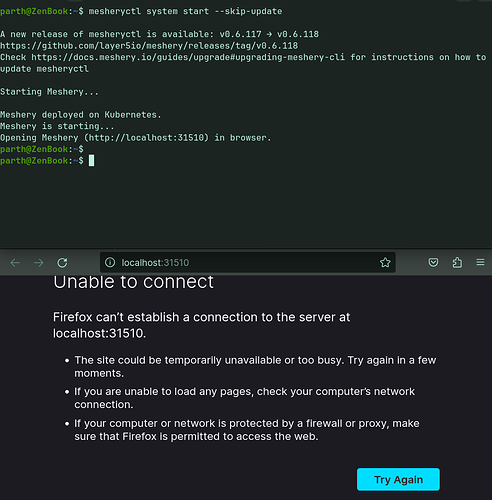Click the Unable to connect heading
This screenshot has width=492, height=500.
click(133, 282)
